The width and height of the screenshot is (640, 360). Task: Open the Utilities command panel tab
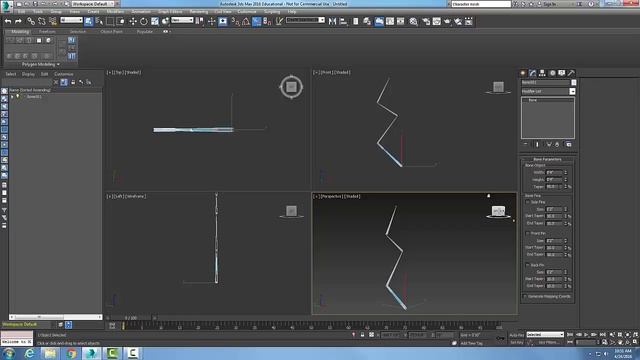click(x=571, y=73)
